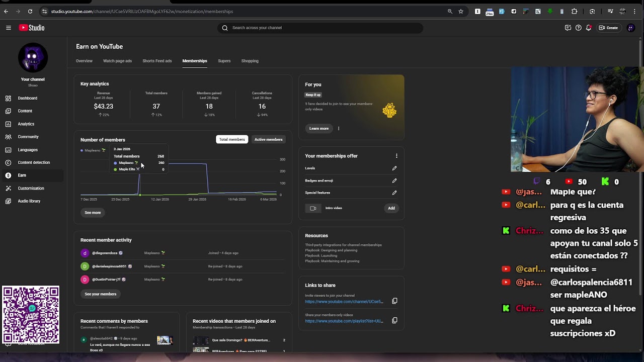
Task: Open 'Que sale Domingo?' video thumbnail
Action: tap(201, 340)
